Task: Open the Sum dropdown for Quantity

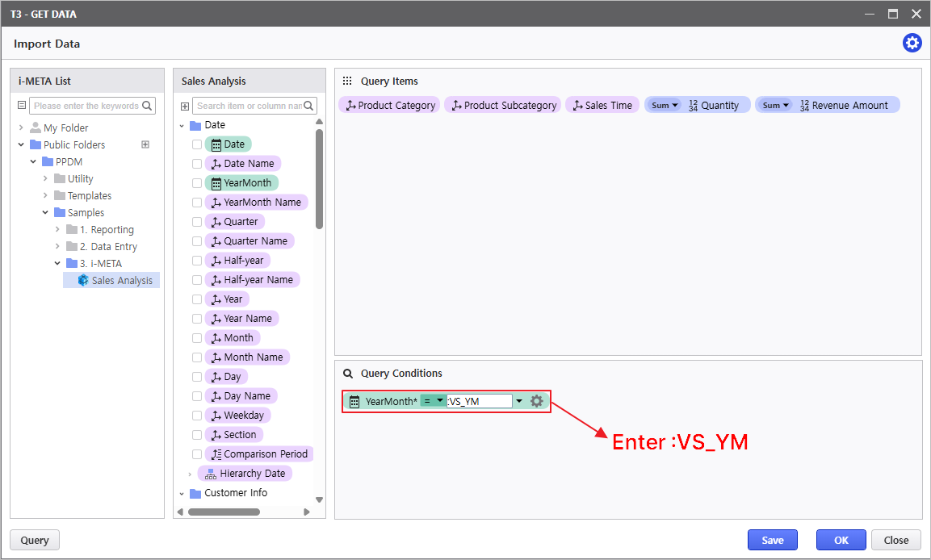Action: pyautogui.click(x=665, y=106)
